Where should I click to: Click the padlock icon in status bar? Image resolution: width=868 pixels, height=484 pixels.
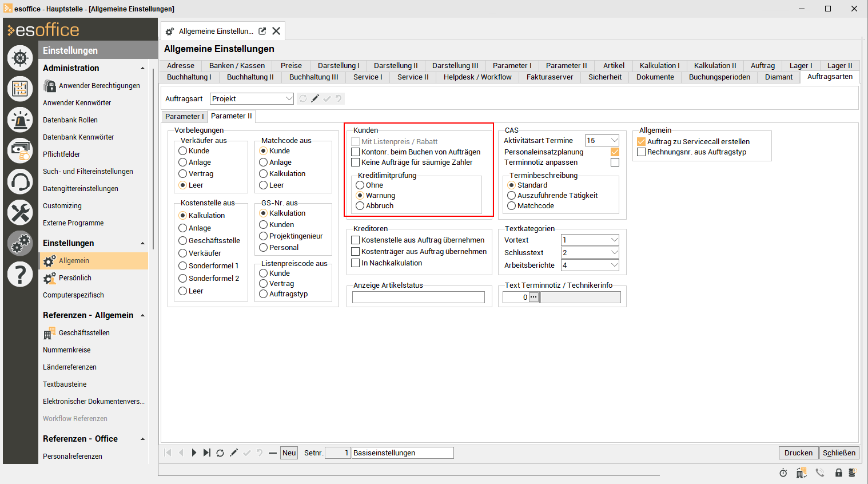click(x=838, y=473)
